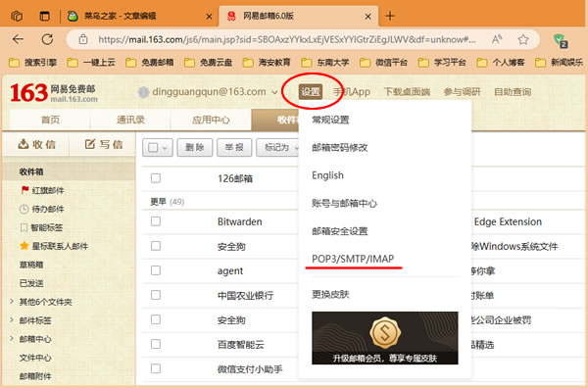Open 一键上云 bookmarks folder
This screenshot has height=388, width=588.
91,63
